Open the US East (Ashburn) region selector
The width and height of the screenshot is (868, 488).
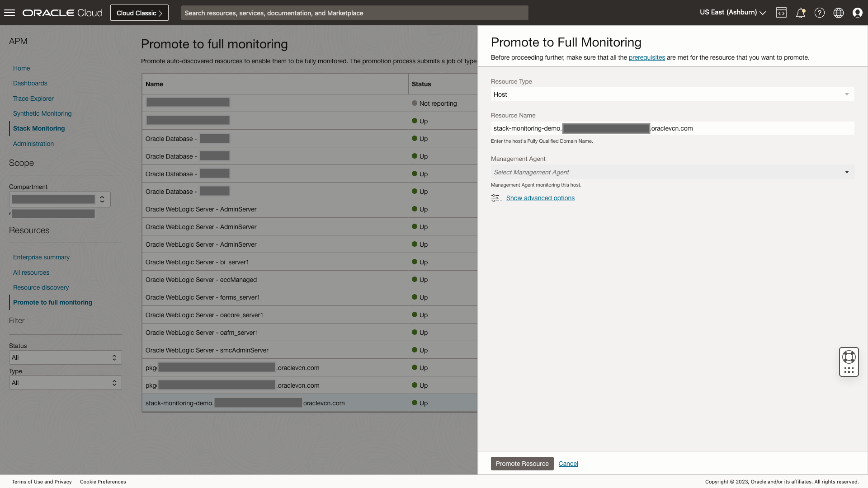click(x=731, y=12)
